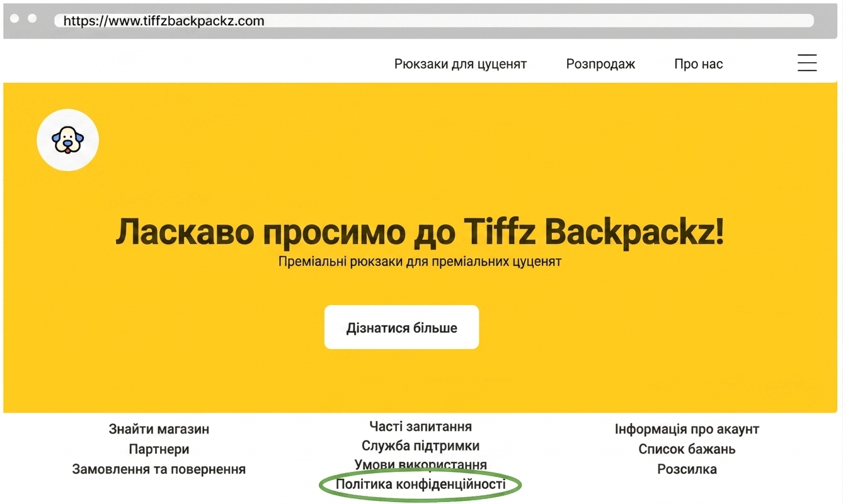Click the Дізнатися більше button
The height and width of the screenshot is (504, 843).
[401, 327]
